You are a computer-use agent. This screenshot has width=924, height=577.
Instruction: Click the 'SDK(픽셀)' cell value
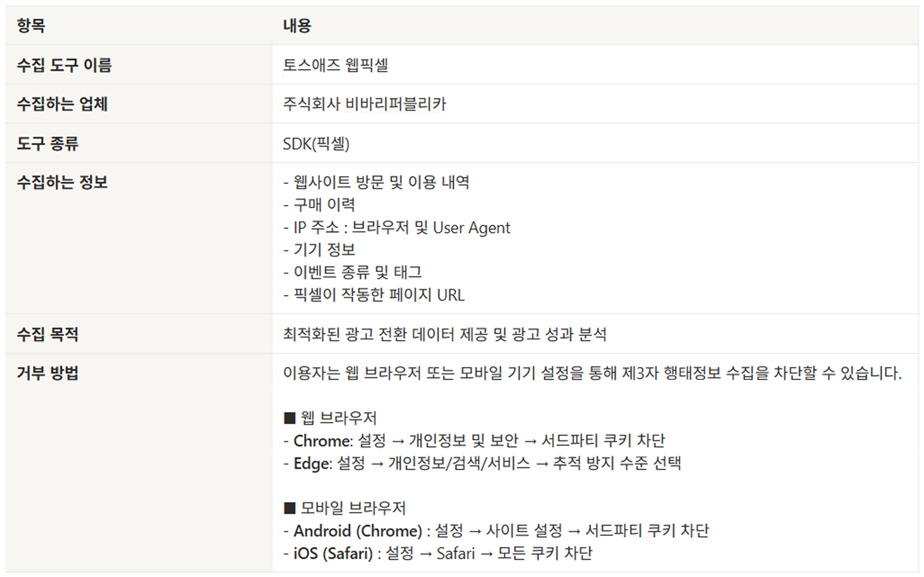point(316,144)
